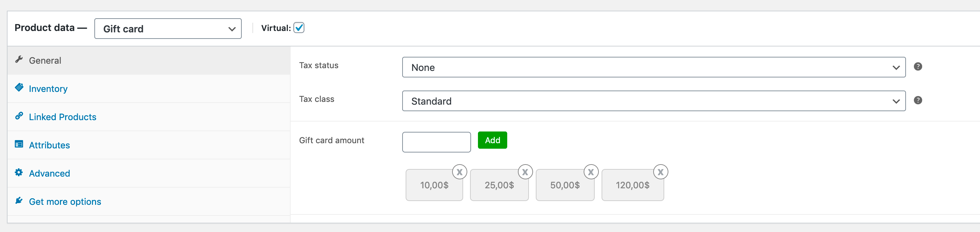Click the green Add button

pyautogui.click(x=492, y=140)
